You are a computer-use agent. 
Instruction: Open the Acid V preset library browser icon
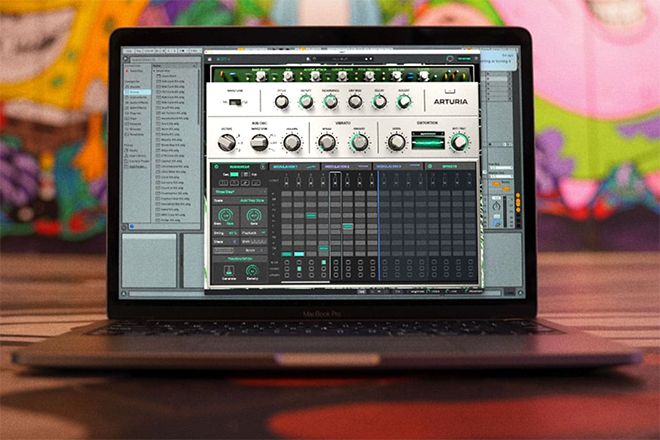(x=309, y=59)
